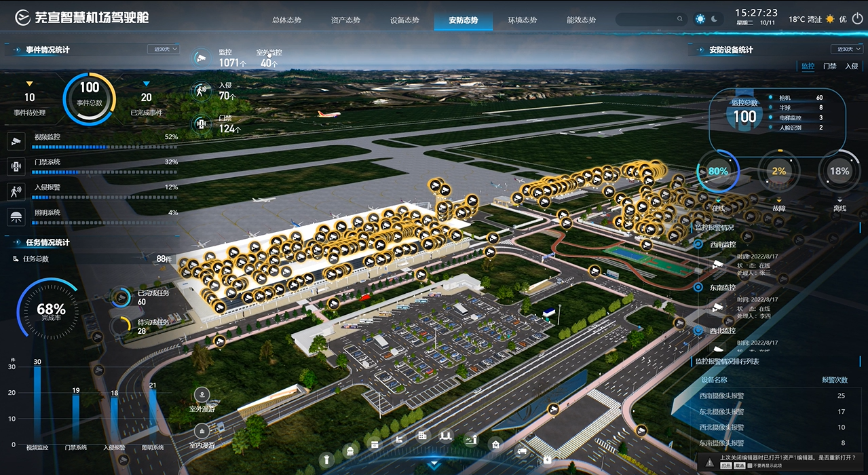
Task: Open 室内漫游 indoor roaming icon
Action: (202, 430)
